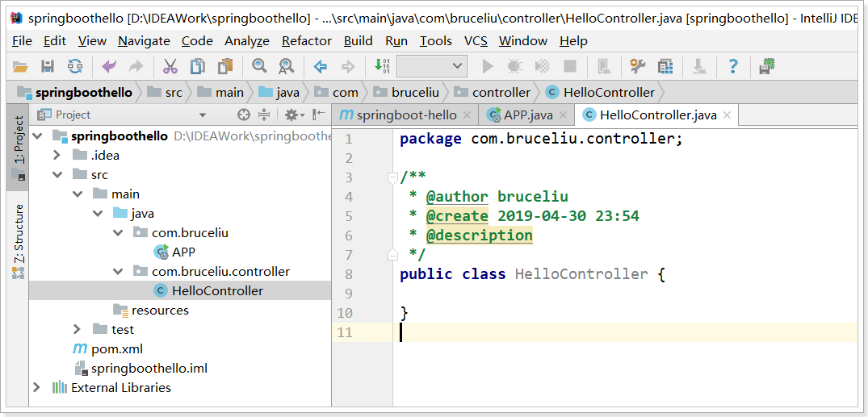Click the Build project binary icon
The height and width of the screenshot is (417, 868).
(x=382, y=67)
